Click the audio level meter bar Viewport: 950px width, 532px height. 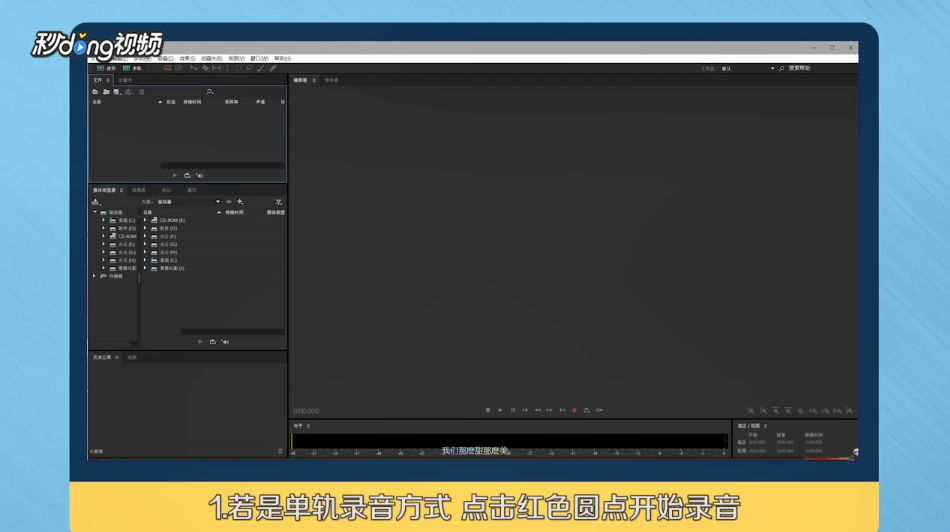point(508,441)
